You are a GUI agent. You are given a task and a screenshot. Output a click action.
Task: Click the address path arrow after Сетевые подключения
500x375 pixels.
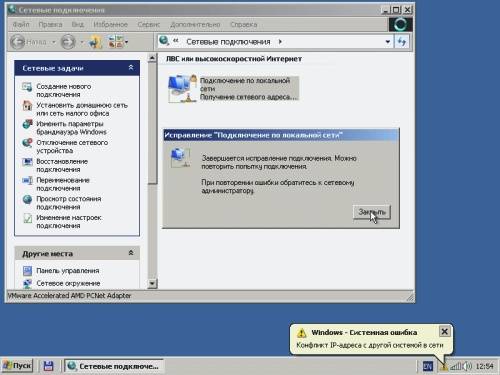click(x=280, y=42)
